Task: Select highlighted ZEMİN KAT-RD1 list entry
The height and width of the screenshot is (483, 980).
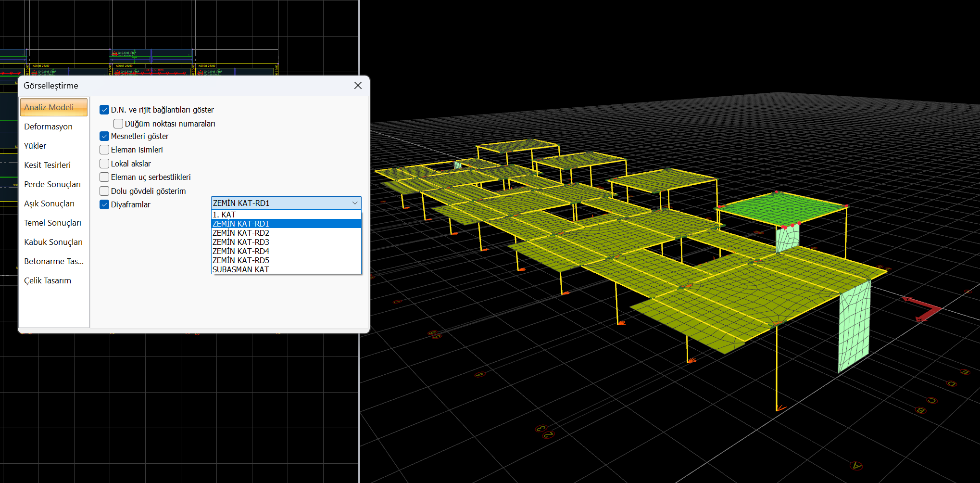Action: coord(286,224)
